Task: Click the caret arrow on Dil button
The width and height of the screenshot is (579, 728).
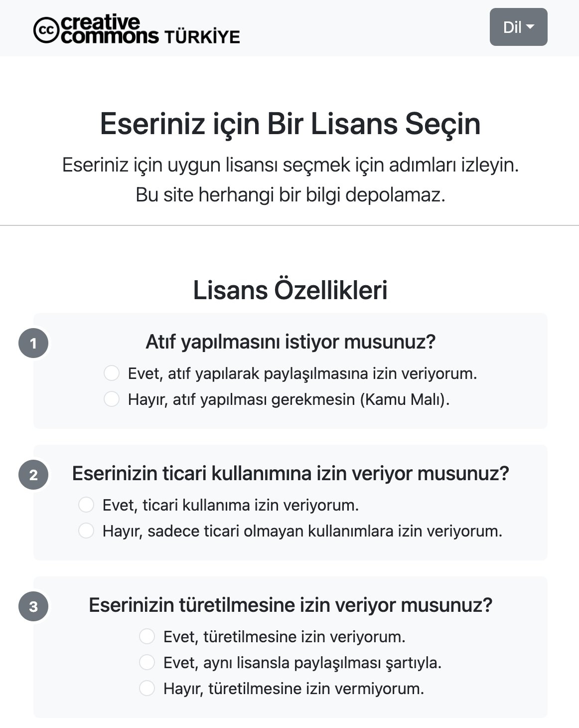Action: click(530, 27)
